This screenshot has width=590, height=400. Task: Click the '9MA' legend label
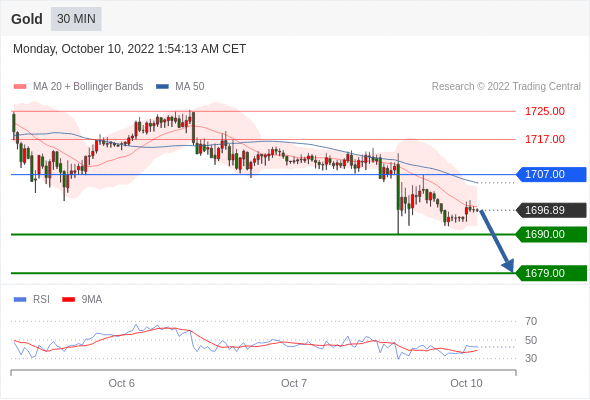tap(92, 300)
